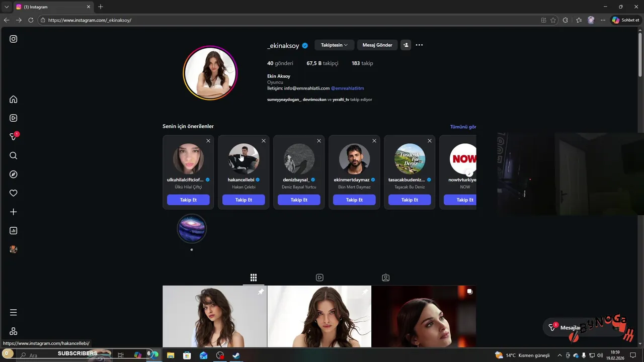Create a new post plus icon

(14, 212)
